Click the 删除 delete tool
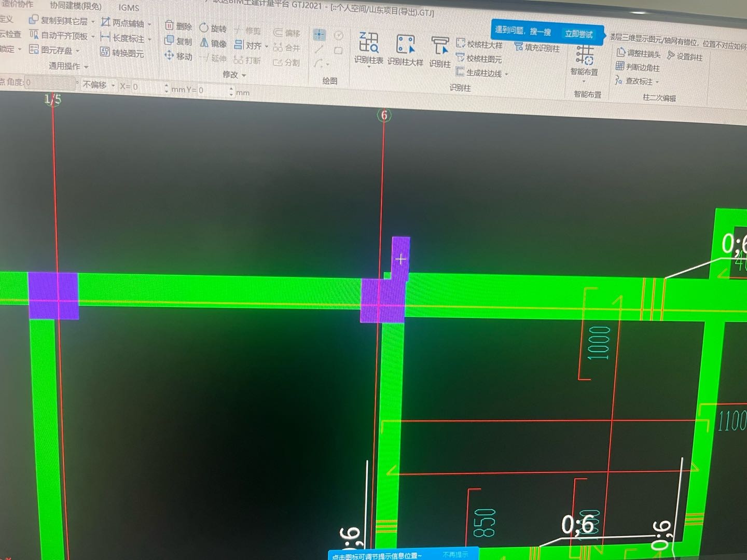Viewport: 747px width, 560px height. coord(178,26)
